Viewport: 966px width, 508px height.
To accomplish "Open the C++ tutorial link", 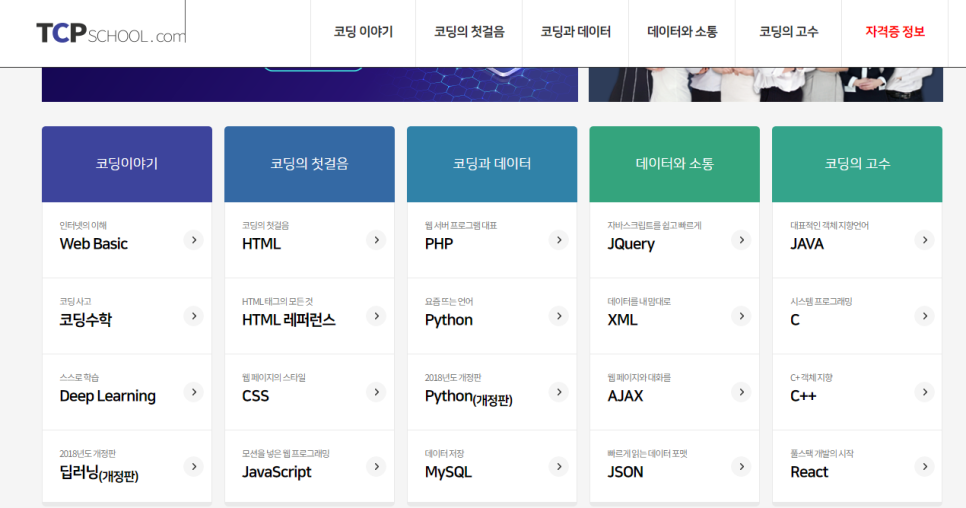I will (803, 396).
